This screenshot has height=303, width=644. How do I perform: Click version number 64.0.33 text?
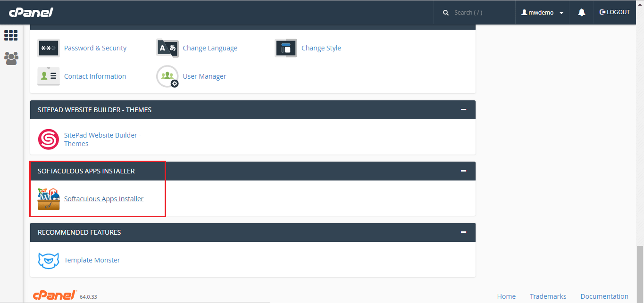click(x=89, y=297)
